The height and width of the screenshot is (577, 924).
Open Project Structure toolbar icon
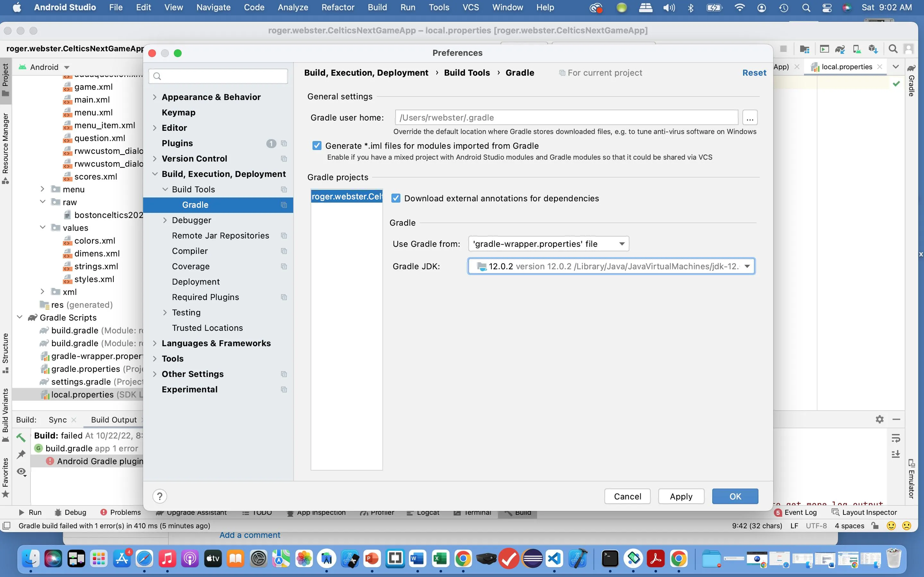point(805,49)
